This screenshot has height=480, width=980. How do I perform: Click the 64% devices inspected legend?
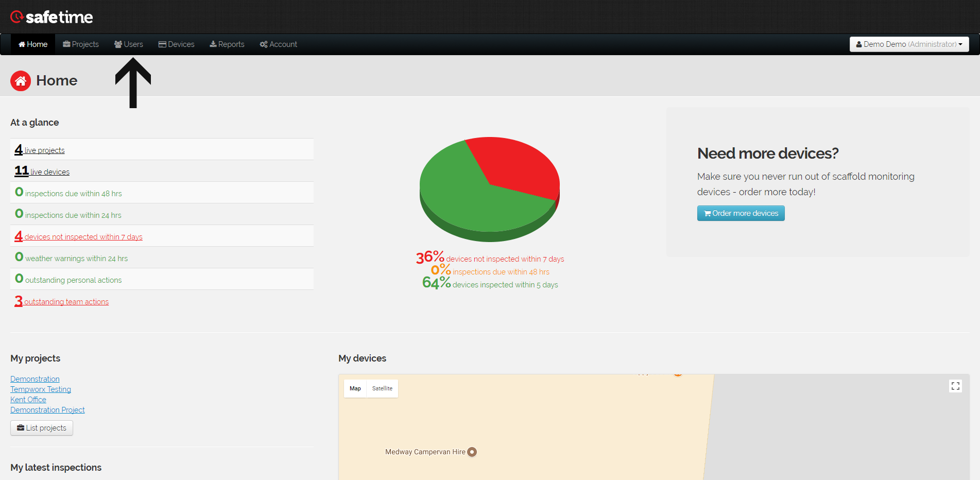[x=490, y=283]
